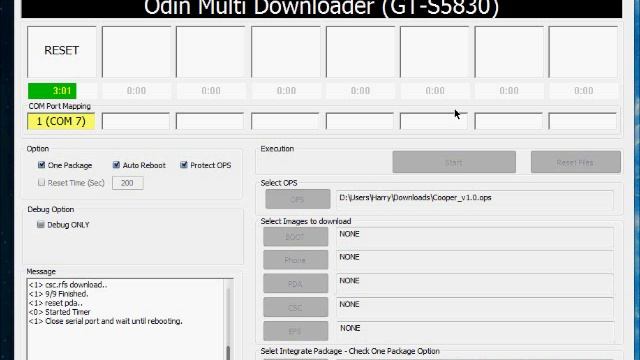The width and height of the screenshot is (640, 360).
Task: Click the 'Started Timer' message line
Action: (60, 312)
